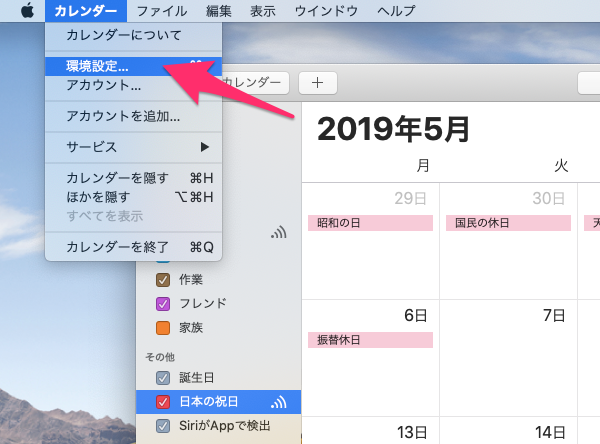The width and height of the screenshot is (600, 444).
Task: Click the その他 section header
Action: 160,357
